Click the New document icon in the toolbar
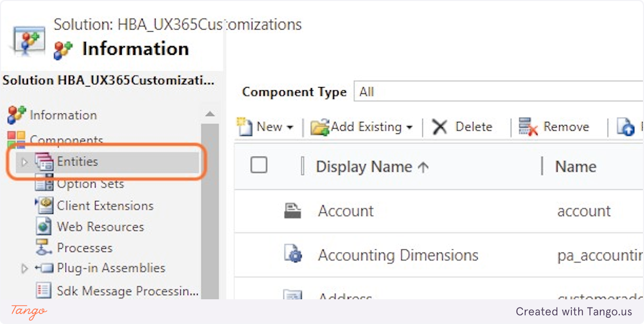The width and height of the screenshot is (644, 324). coord(245,127)
